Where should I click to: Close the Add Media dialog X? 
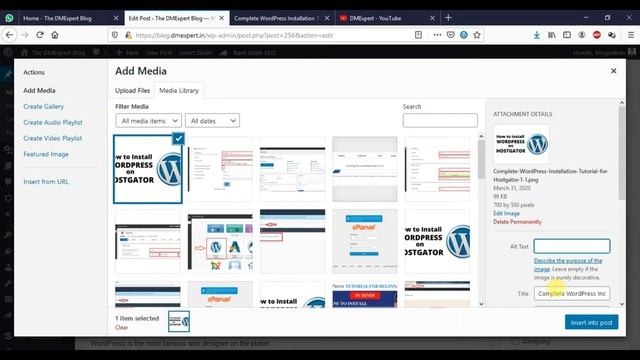[613, 71]
